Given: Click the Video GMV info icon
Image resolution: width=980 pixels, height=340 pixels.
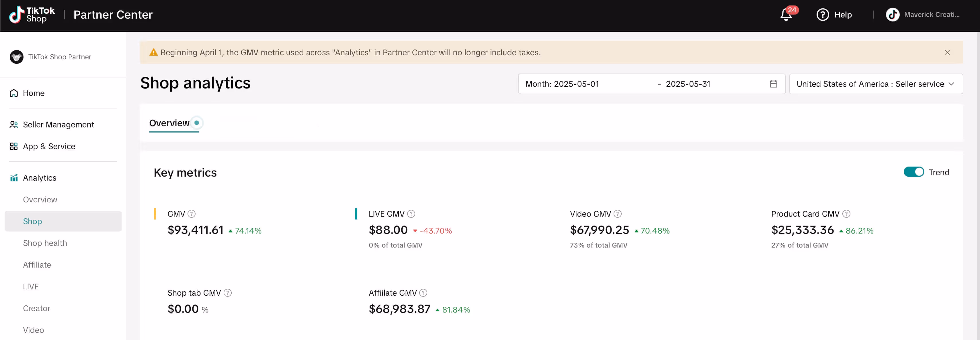Looking at the screenshot, I should pos(617,214).
